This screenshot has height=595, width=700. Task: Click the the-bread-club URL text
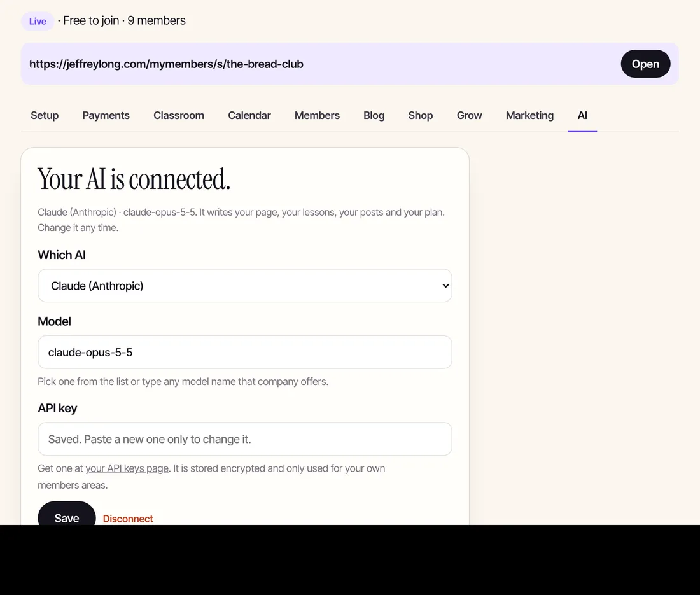[166, 64]
